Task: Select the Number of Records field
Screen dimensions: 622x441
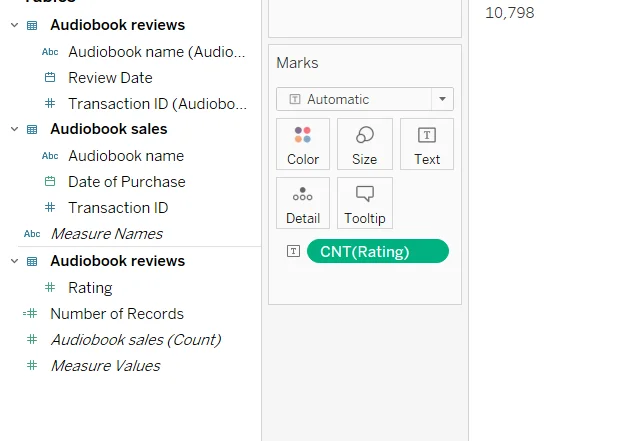Action: click(117, 314)
